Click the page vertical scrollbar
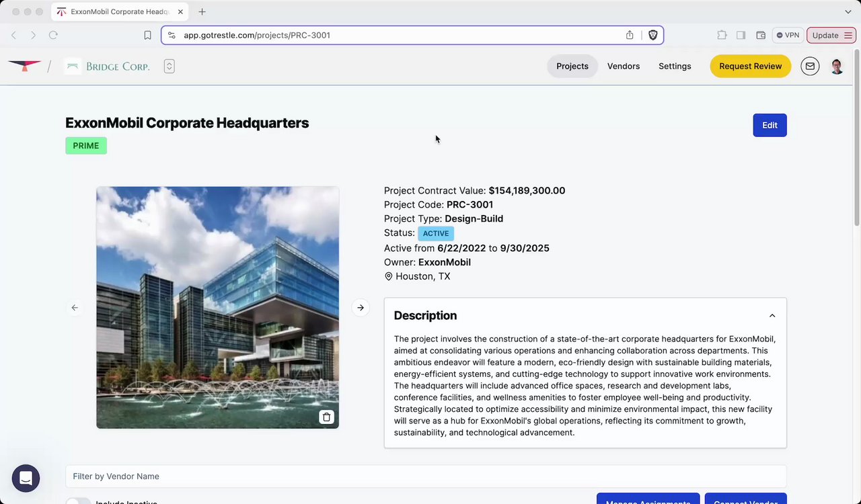The height and width of the screenshot is (504, 861). coord(857,138)
